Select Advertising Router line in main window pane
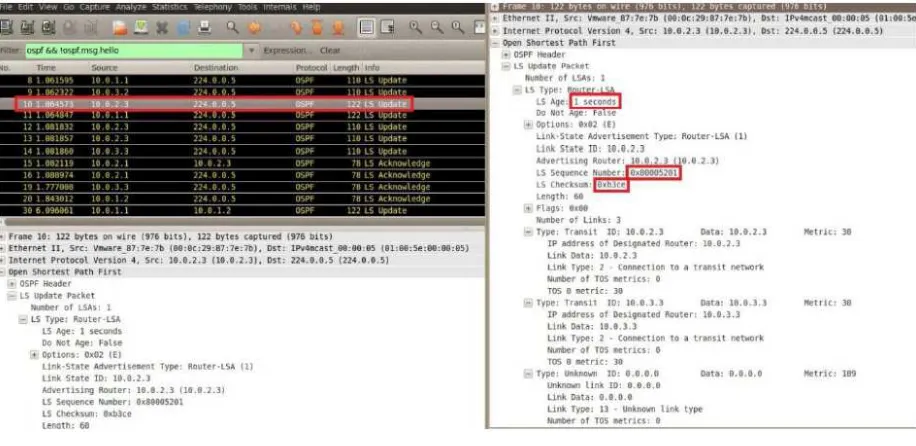Viewport: 916px width, 446px height. [133, 390]
